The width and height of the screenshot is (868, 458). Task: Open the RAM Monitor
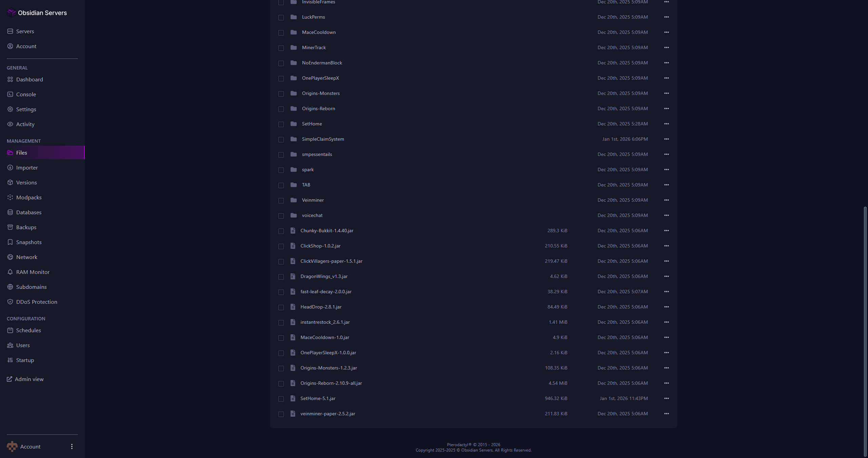[x=32, y=272]
